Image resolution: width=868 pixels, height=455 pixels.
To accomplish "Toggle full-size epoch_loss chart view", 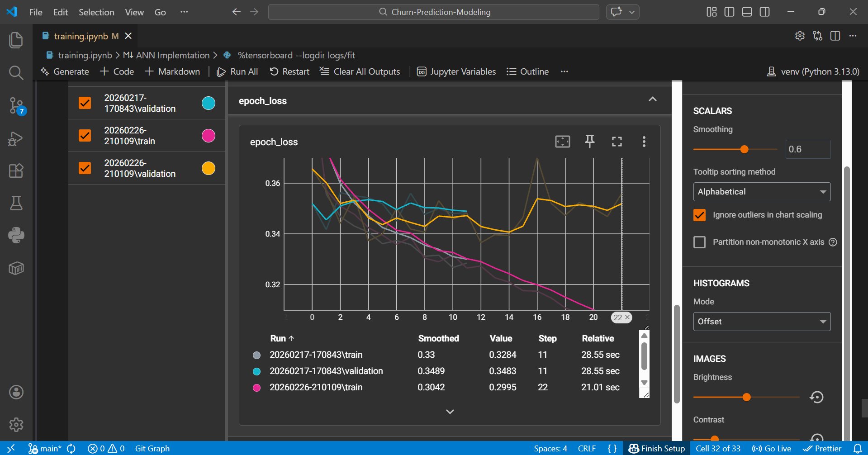I will [x=617, y=142].
